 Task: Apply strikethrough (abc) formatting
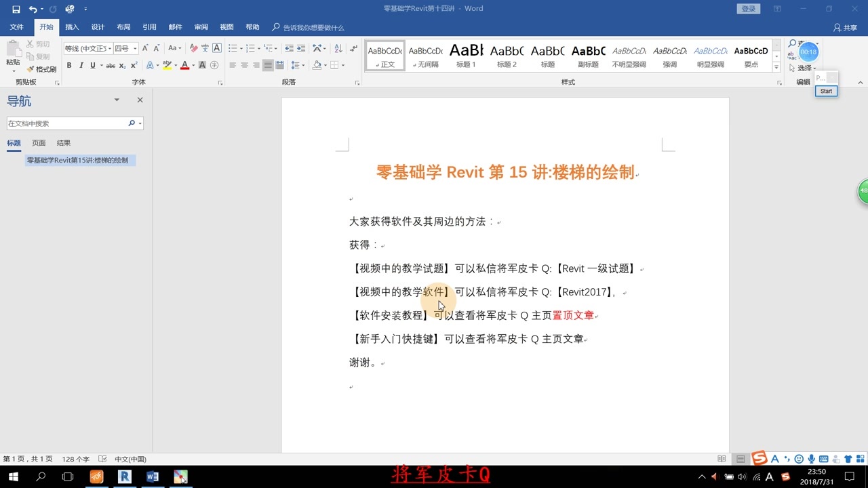[x=111, y=66]
